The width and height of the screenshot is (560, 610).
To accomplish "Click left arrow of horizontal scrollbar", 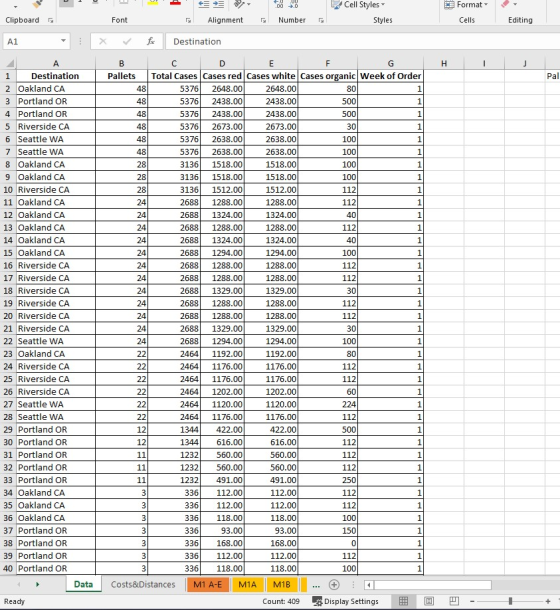I will [x=369, y=584].
